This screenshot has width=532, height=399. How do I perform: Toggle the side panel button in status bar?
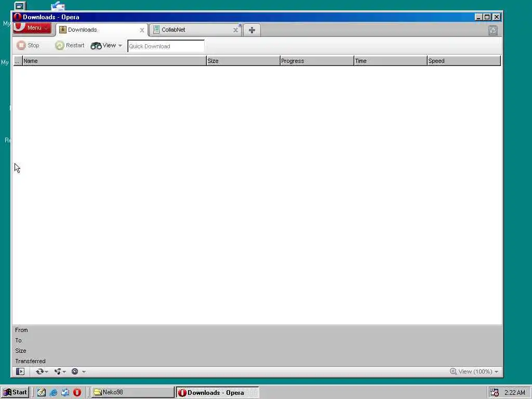[20, 371]
